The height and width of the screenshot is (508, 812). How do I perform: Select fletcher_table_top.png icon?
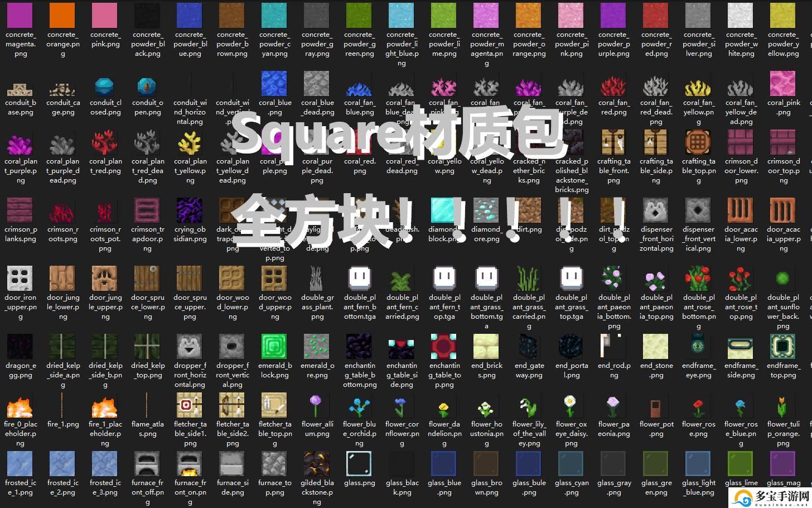274,405
